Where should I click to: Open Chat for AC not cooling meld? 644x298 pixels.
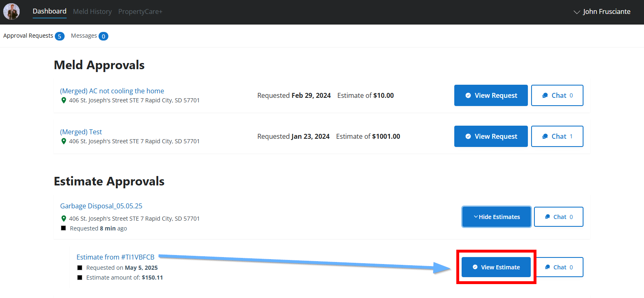(x=557, y=95)
